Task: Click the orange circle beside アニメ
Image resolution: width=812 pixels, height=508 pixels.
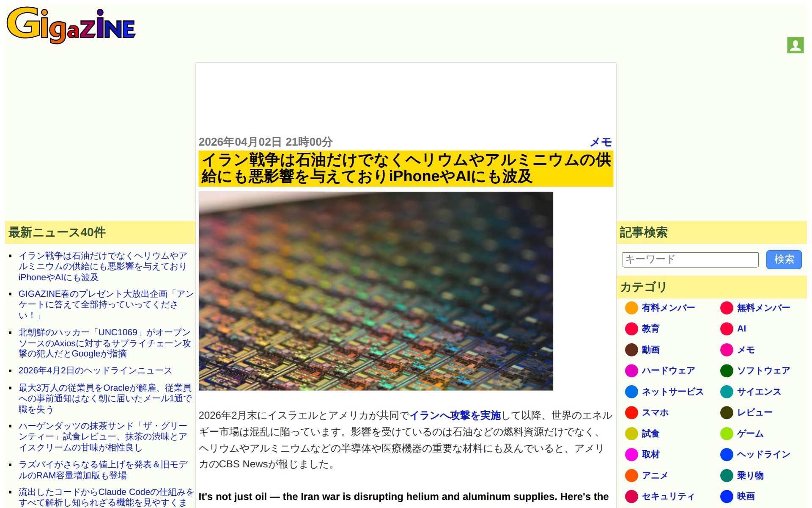Action: coord(631,475)
